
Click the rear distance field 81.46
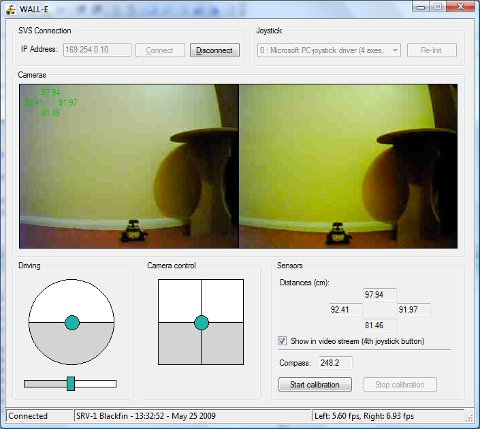[x=379, y=325]
